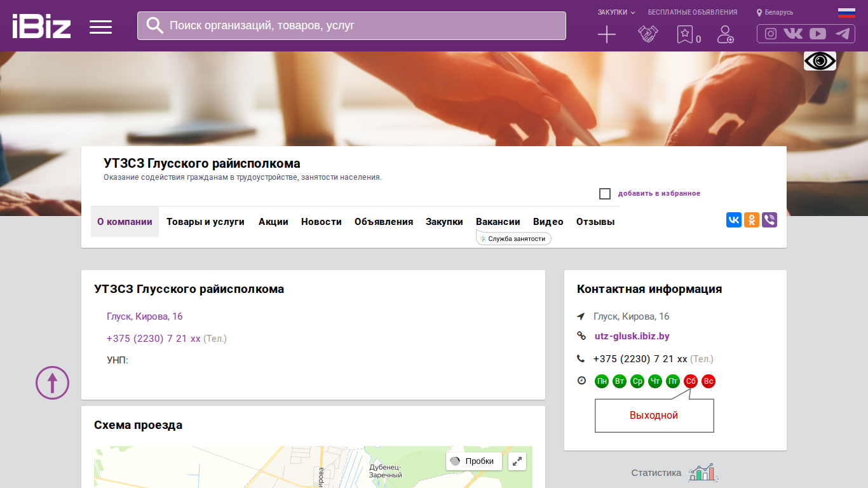This screenshot has width=868, height=488.
Task: Open the iBiz home logo
Action: click(41, 26)
